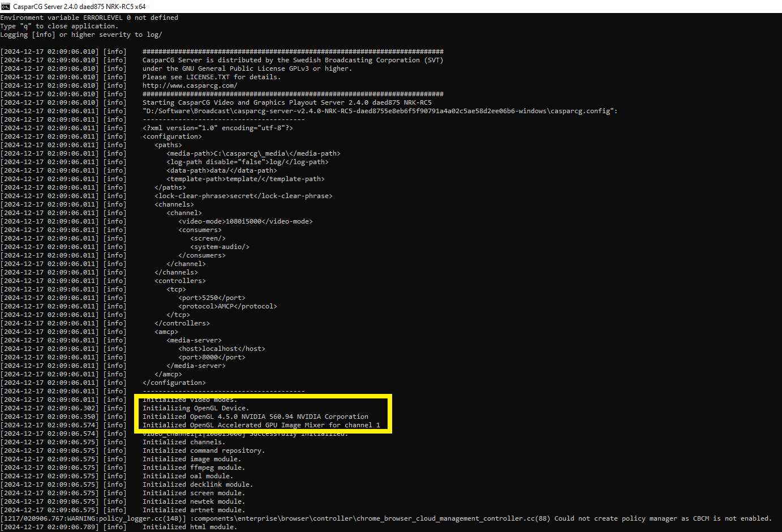The height and width of the screenshot is (532, 782).
Task: Click the policy_logger WARNING line
Action: (386, 518)
